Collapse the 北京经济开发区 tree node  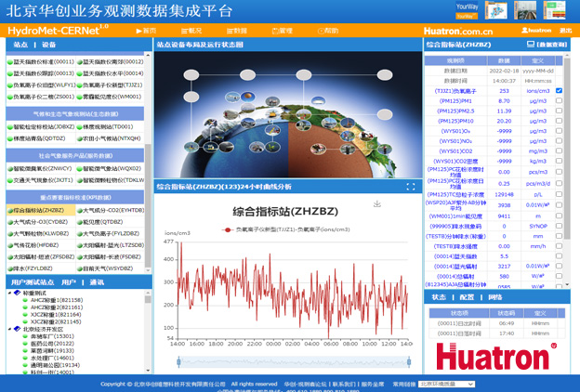pos(11,329)
